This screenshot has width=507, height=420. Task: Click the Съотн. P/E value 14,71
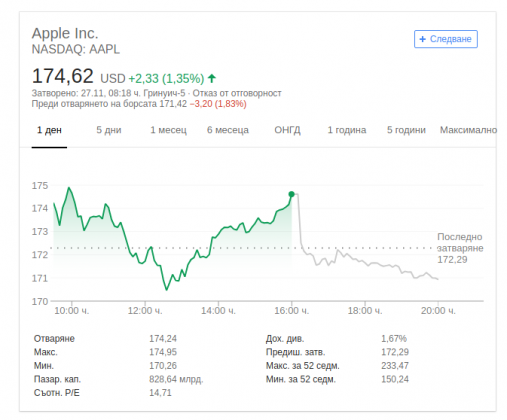point(160,393)
